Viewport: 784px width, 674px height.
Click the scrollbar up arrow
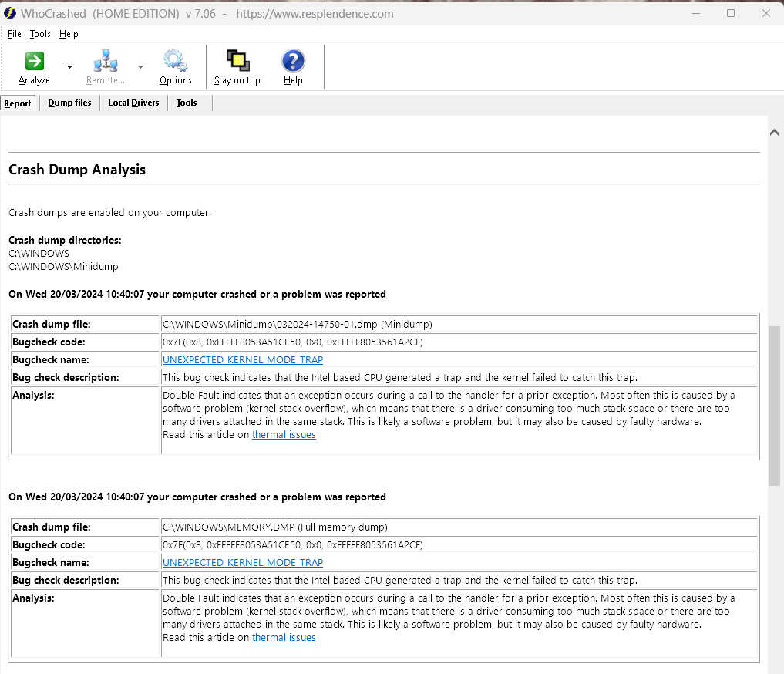(x=774, y=132)
